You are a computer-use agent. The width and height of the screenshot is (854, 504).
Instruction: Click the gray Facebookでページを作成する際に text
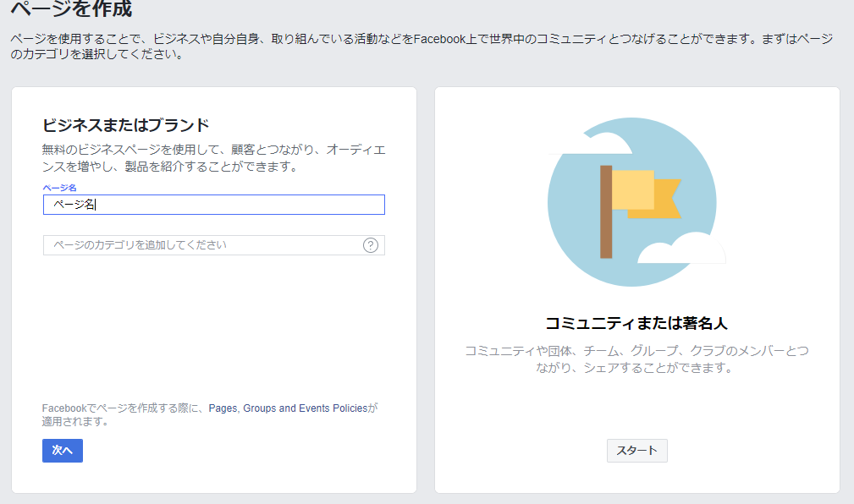[125, 408]
